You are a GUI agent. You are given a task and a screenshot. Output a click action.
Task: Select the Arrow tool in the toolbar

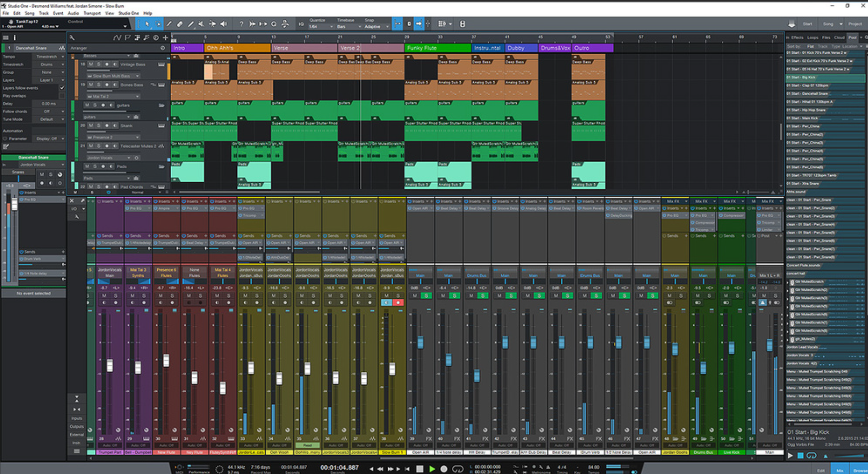coord(148,24)
